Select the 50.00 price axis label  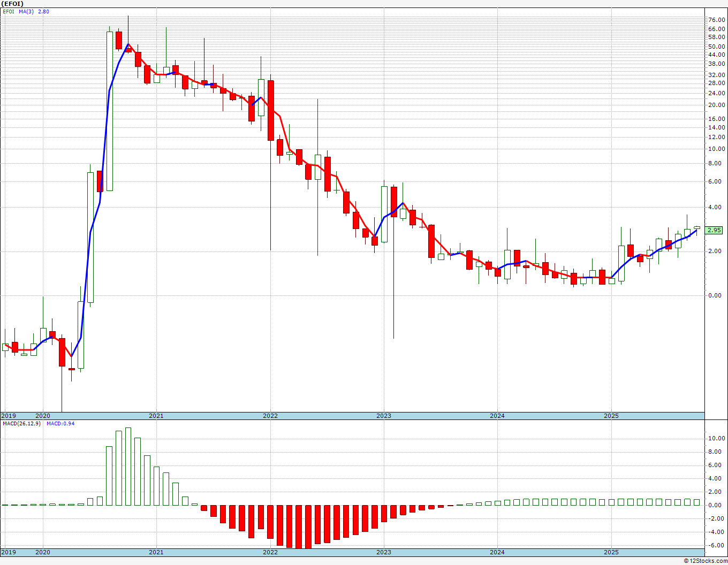pyautogui.click(x=716, y=47)
